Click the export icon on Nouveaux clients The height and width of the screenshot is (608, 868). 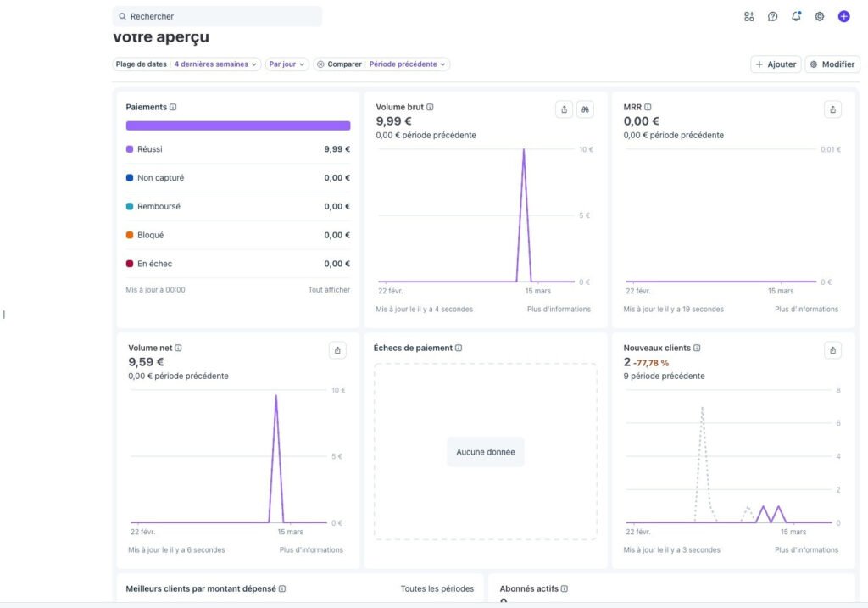coord(832,350)
